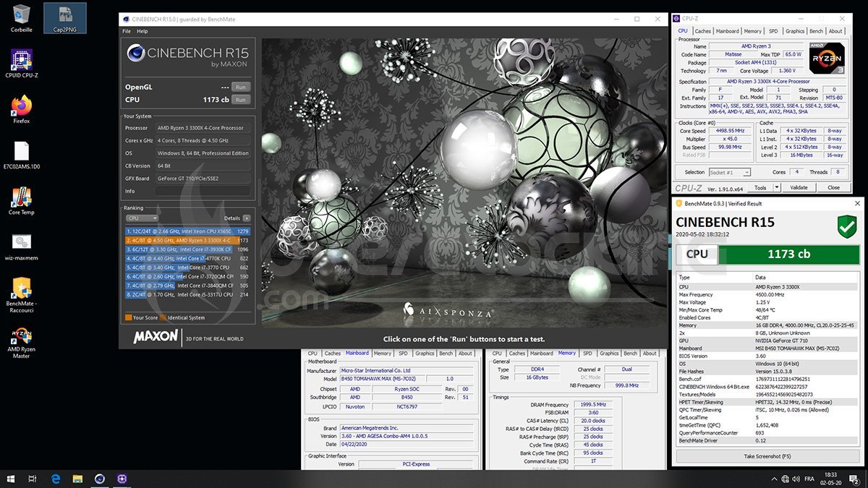Image resolution: width=868 pixels, height=488 pixels.
Task: Open Caches tab in lower-right CPU-Z window
Action: coord(517,354)
